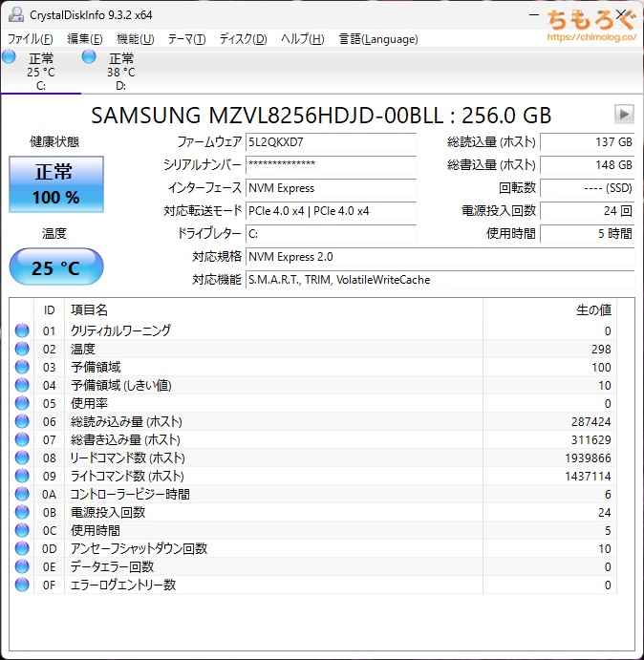Click the features field S.M.A.R.T., TRIM
The width and height of the screenshot is (644, 660).
tap(440, 280)
